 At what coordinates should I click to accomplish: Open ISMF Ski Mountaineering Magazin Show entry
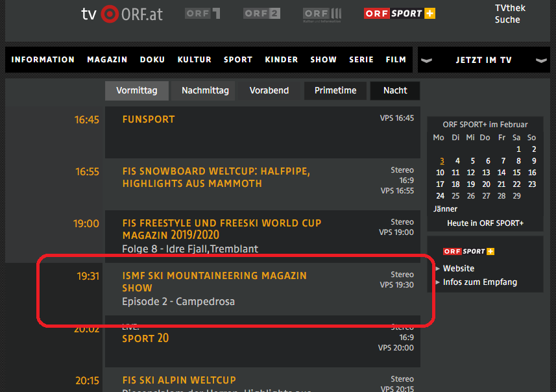(x=214, y=282)
